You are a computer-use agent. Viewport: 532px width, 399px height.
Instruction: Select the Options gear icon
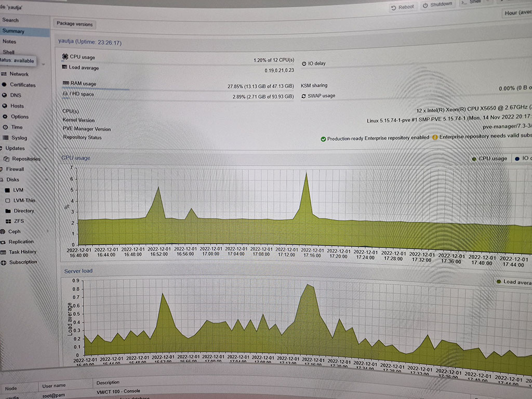[5, 117]
